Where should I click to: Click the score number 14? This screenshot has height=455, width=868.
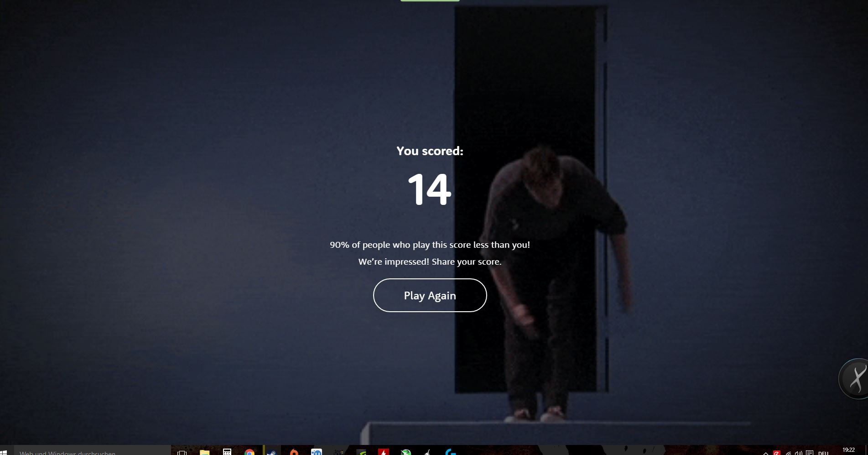pyautogui.click(x=430, y=189)
